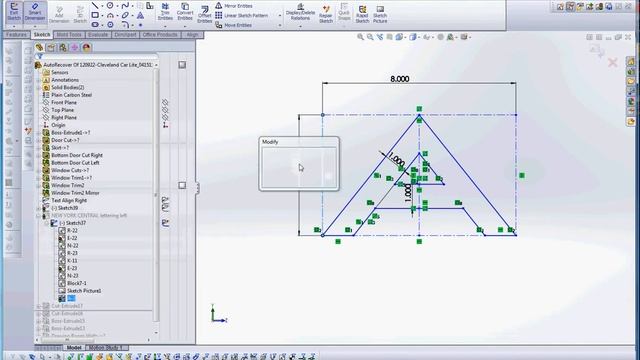Screen dimensions: 640x360
Task: Select the Line sketch tool
Action: click(x=95, y=5)
